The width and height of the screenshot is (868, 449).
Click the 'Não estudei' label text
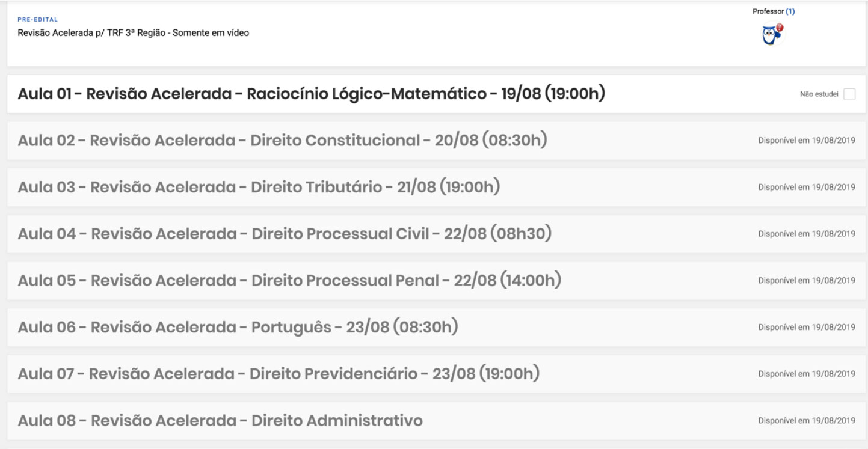819,94
